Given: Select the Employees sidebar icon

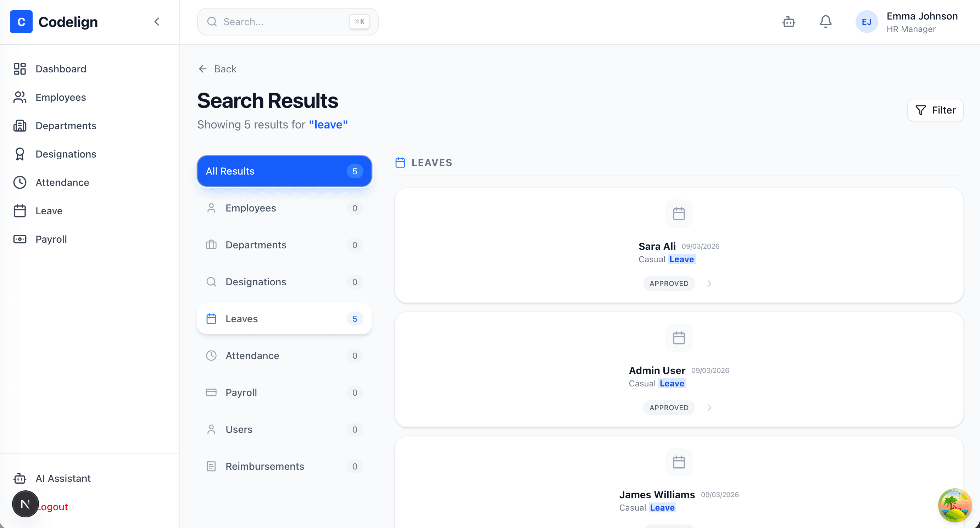Looking at the screenshot, I should tap(20, 97).
